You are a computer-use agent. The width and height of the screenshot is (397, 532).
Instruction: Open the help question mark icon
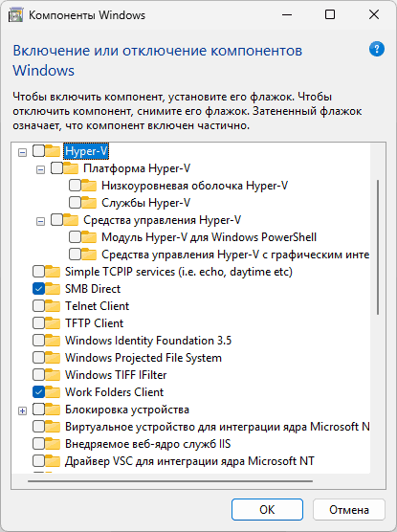click(x=377, y=49)
